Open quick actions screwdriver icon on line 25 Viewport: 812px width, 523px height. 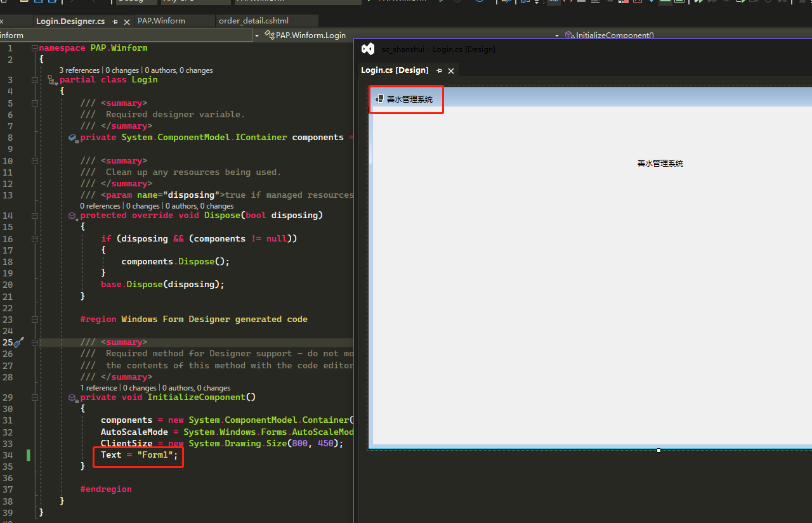pyautogui.click(x=18, y=342)
